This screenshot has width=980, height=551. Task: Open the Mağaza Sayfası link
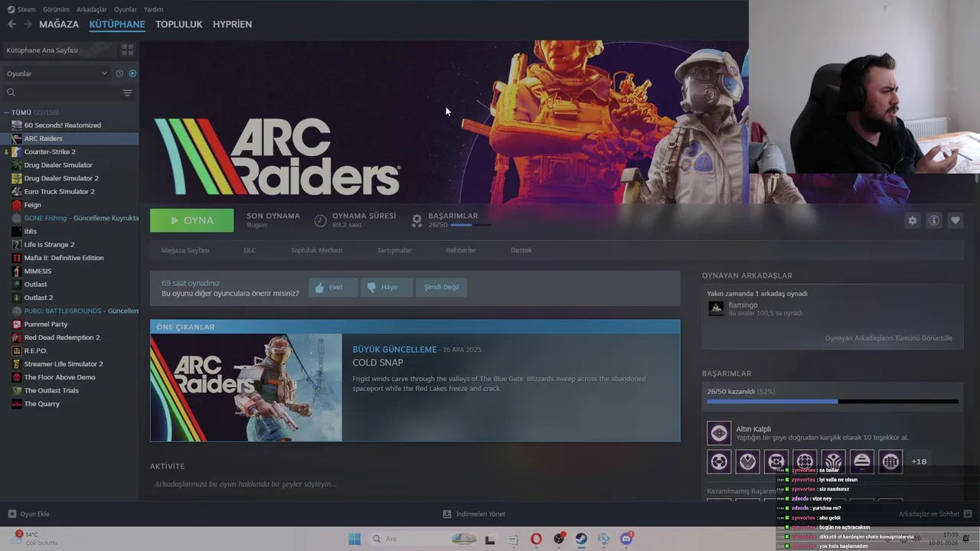185,250
